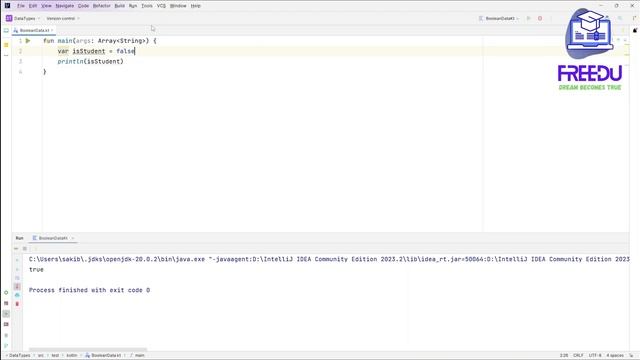The width and height of the screenshot is (640, 360).
Task: Click the true output line in console
Action: coord(36,269)
